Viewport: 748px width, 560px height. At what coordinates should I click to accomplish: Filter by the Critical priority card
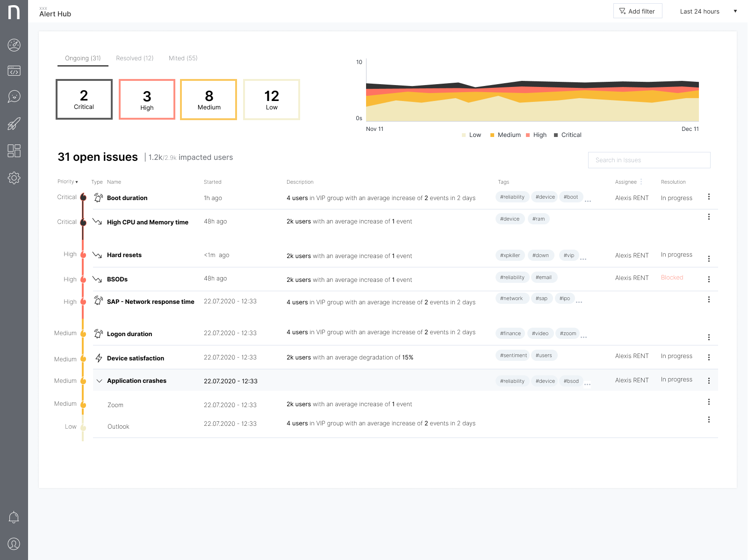[84, 100]
